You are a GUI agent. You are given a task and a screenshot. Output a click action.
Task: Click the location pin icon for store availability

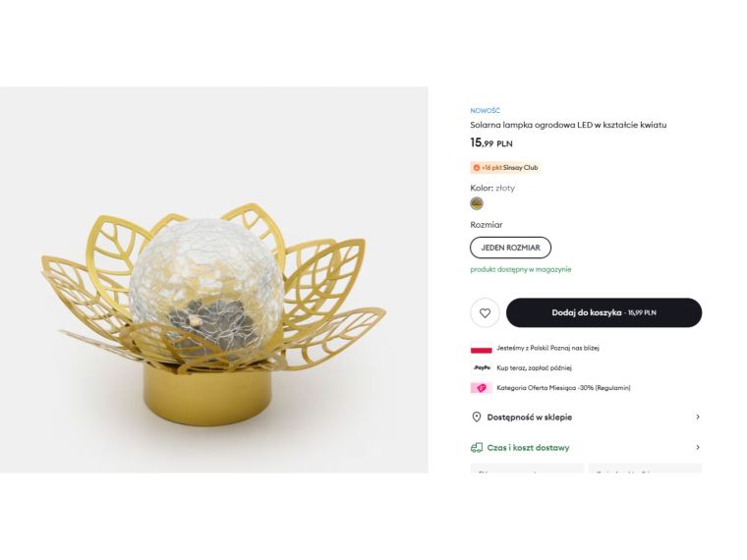pos(477,417)
